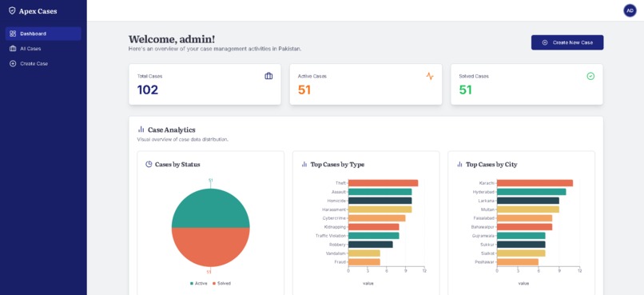Click the Create New Case button
Image resolution: width=644 pixels, height=295 pixels.
(567, 42)
